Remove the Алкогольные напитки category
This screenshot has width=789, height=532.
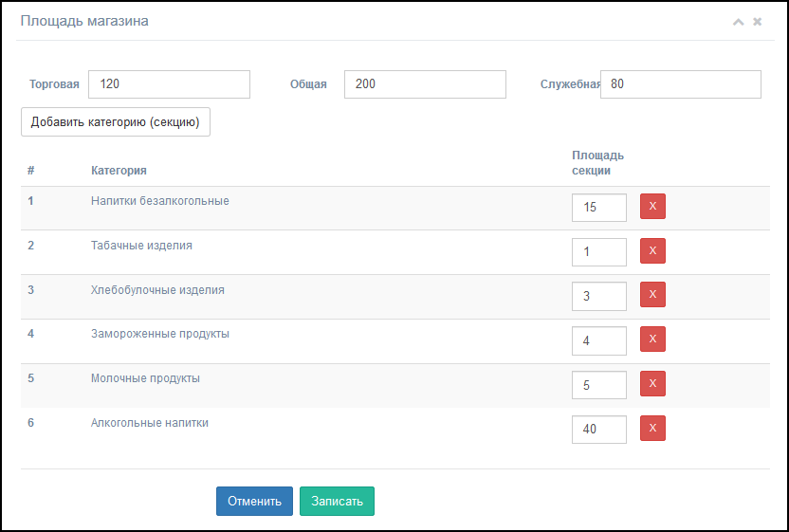(x=652, y=429)
